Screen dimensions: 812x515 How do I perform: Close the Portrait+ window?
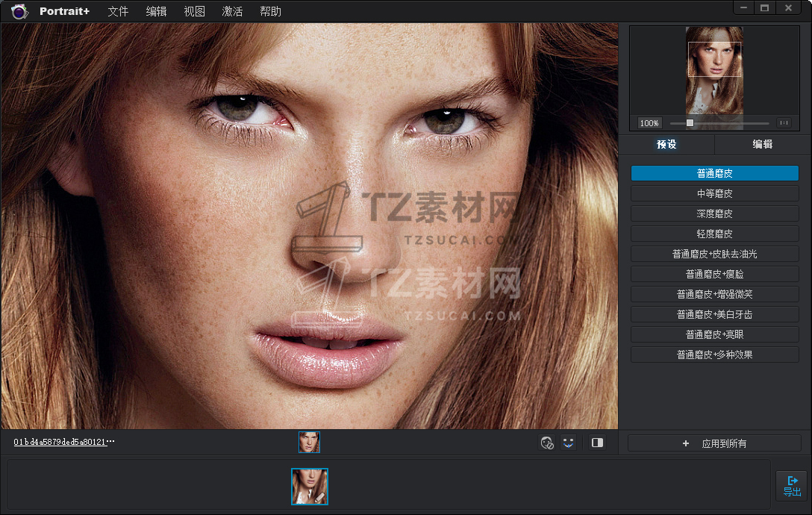[x=788, y=7]
